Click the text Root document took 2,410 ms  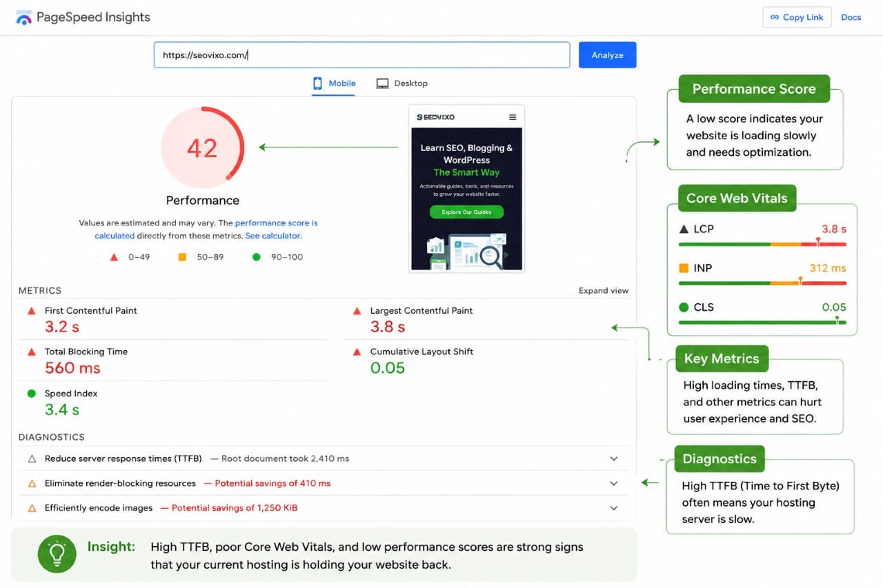tap(286, 459)
